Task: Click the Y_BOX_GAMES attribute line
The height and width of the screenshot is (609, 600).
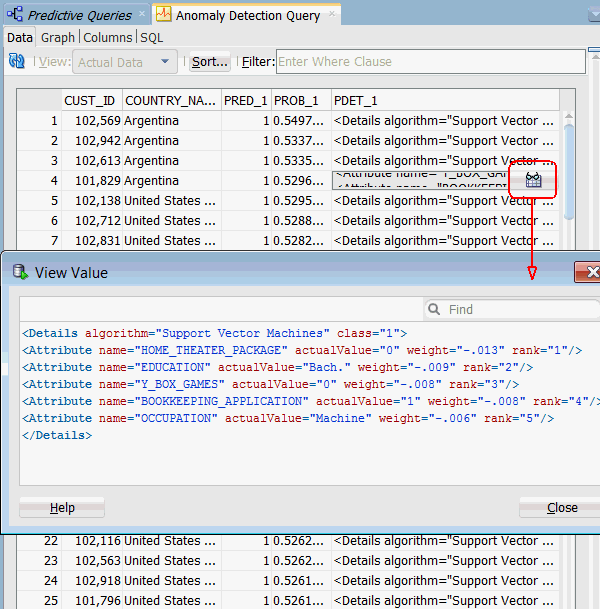Action: pyautogui.click(x=271, y=385)
